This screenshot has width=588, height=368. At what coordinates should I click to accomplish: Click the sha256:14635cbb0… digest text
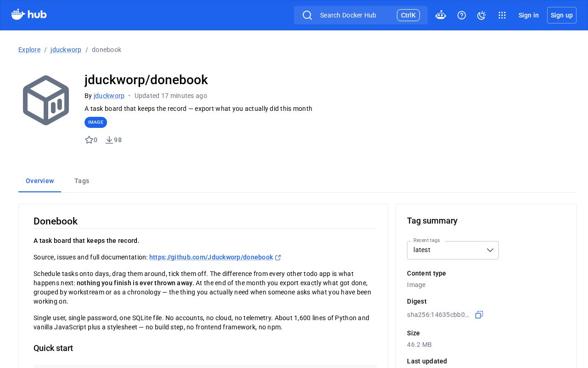438,315
